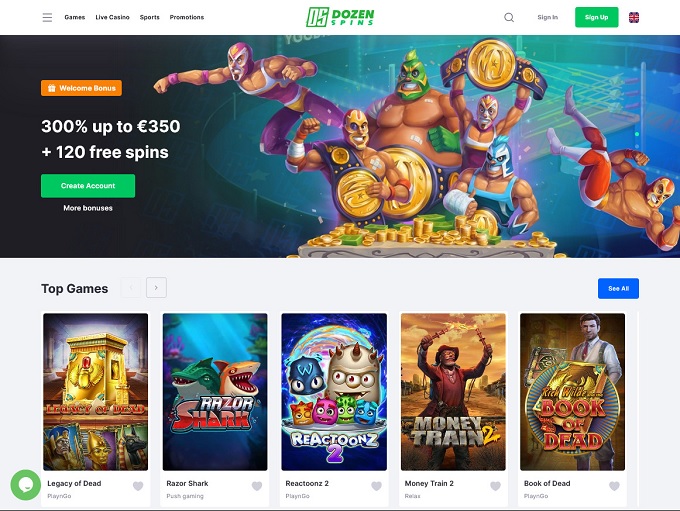Screen dimensions: 680x511
Task: Follow the More bonuses link
Action: (88, 208)
